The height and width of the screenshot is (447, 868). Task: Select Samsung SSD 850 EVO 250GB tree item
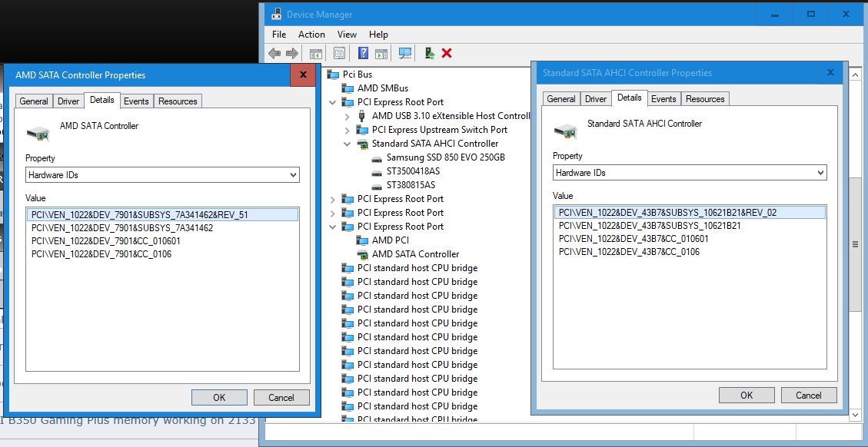tap(446, 157)
